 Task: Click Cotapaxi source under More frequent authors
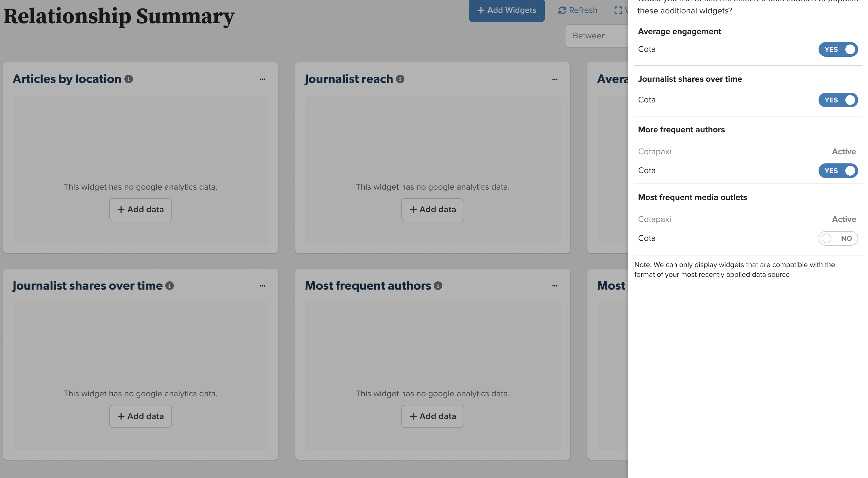655,152
